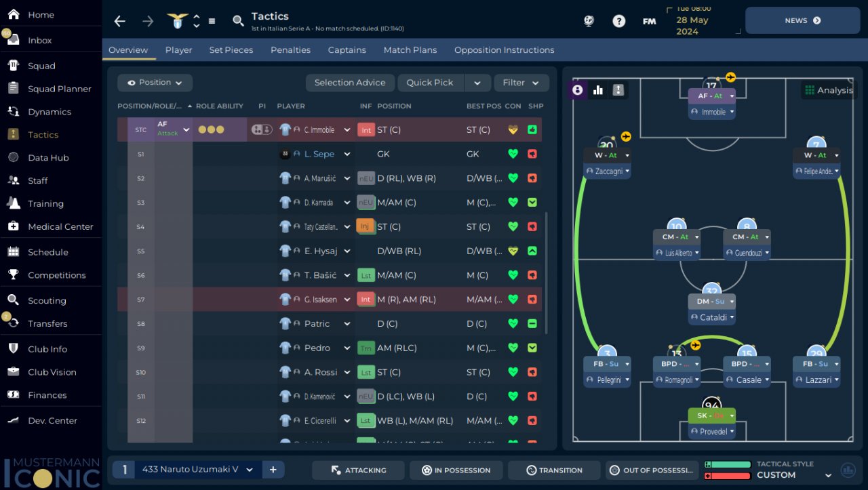Open the help question mark icon
868x490 pixels.
pos(618,21)
